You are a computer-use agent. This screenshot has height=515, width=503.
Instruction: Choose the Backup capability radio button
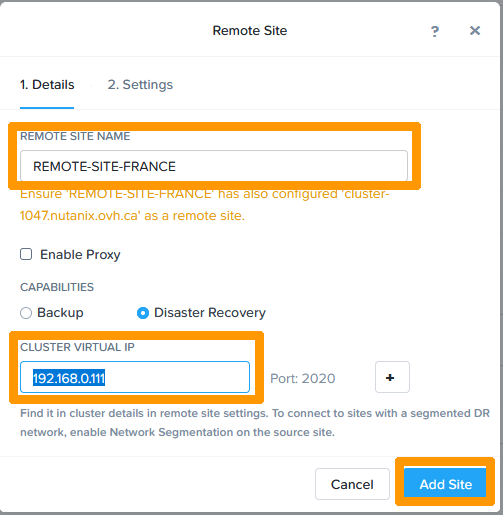[x=26, y=313]
